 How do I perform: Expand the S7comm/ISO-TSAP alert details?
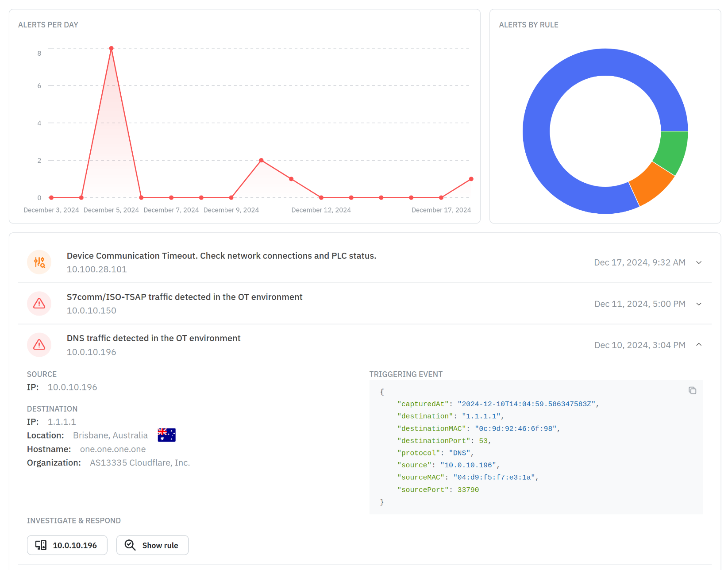click(699, 304)
